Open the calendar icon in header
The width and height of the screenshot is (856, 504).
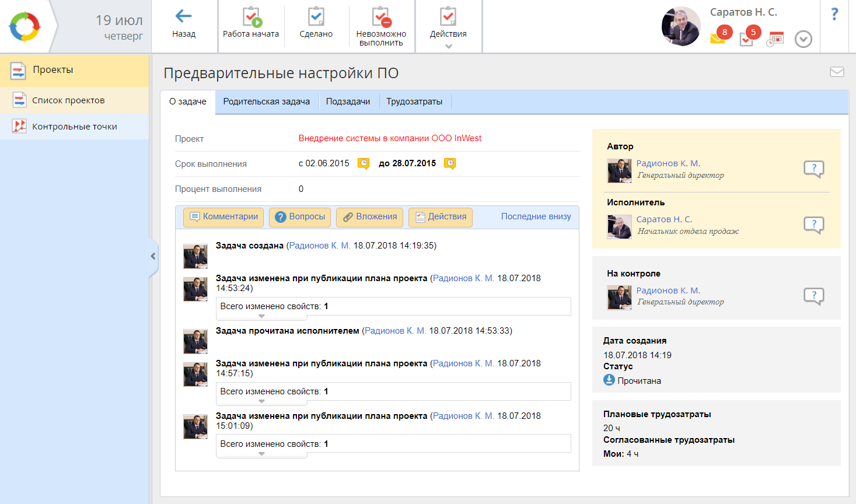(775, 39)
